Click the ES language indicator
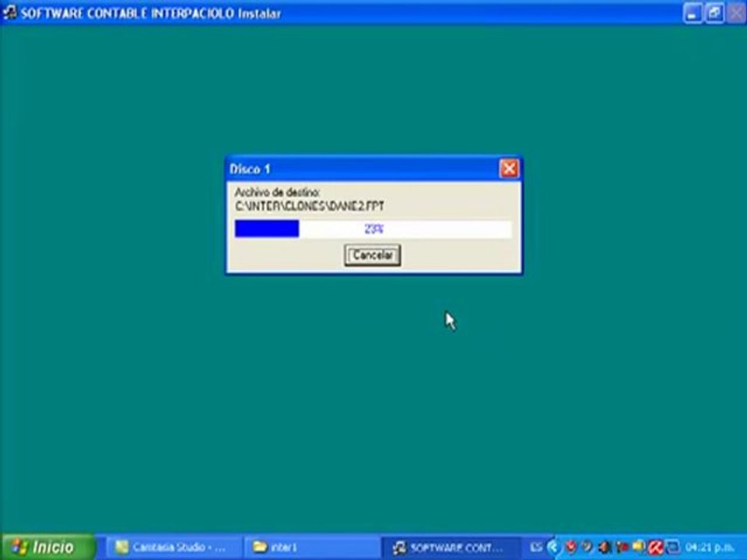 536,547
